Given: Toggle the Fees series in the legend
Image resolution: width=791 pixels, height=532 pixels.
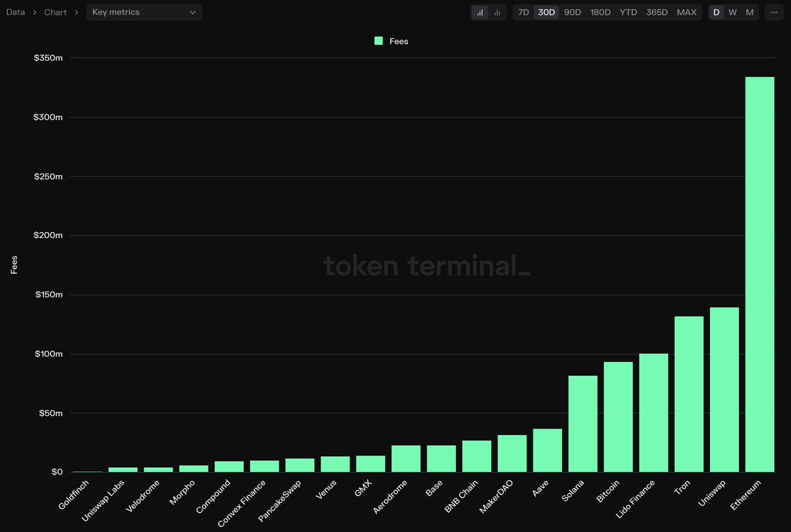Looking at the screenshot, I should (x=391, y=40).
